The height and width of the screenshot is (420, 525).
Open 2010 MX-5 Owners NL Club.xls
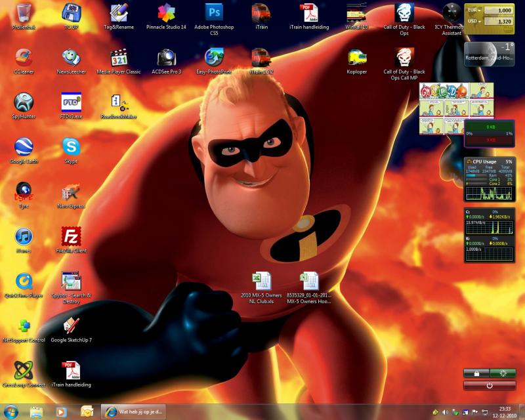261,287
